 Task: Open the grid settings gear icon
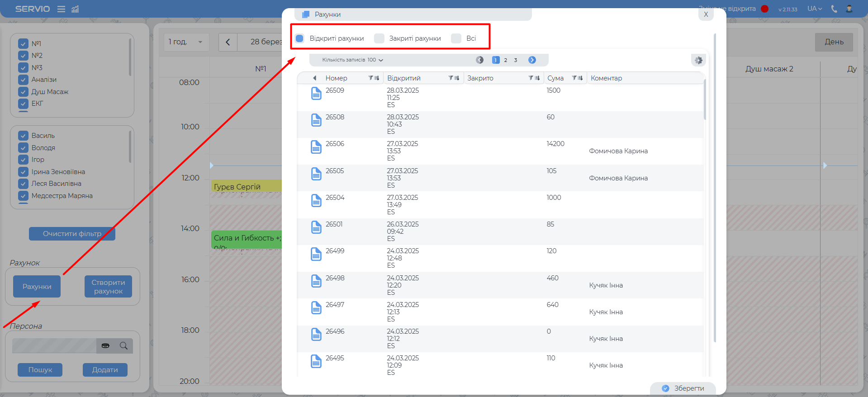(698, 60)
